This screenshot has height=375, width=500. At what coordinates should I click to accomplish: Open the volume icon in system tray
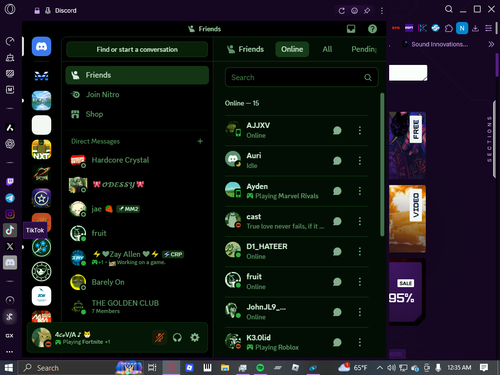pos(391,368)
